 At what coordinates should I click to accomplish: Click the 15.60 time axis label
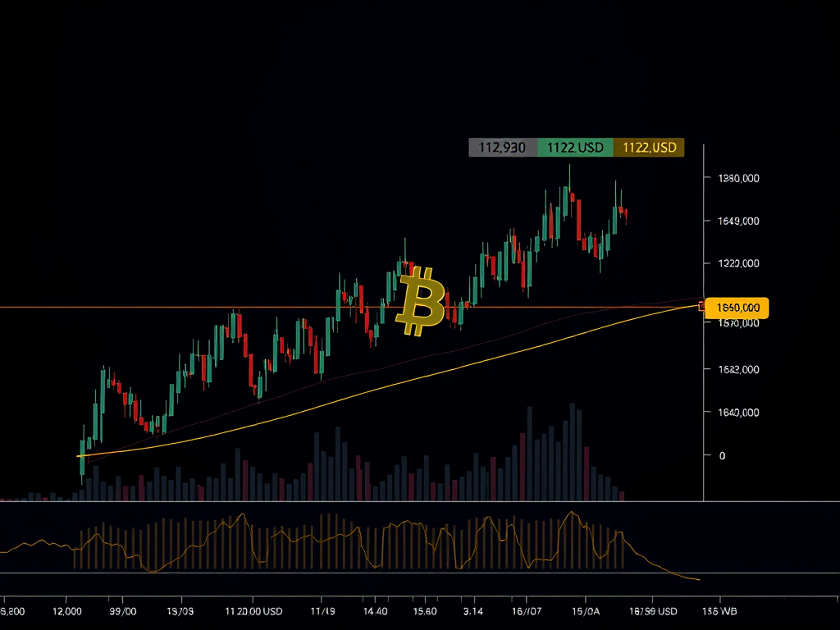(425, 611)
